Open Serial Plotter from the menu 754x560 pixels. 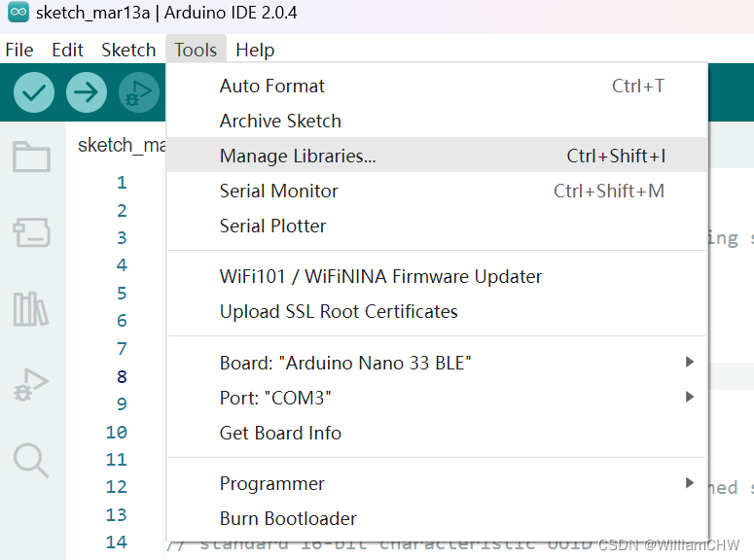pos(437,226)
